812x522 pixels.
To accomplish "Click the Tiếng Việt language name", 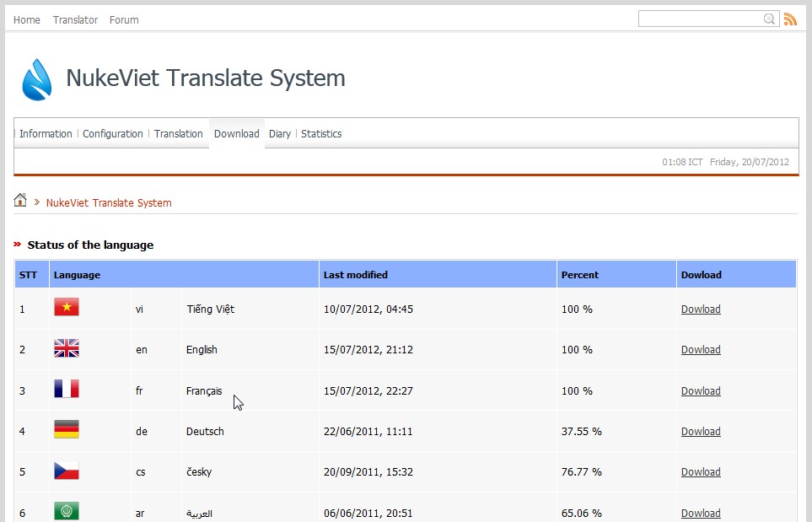I will tap(211, 309).
